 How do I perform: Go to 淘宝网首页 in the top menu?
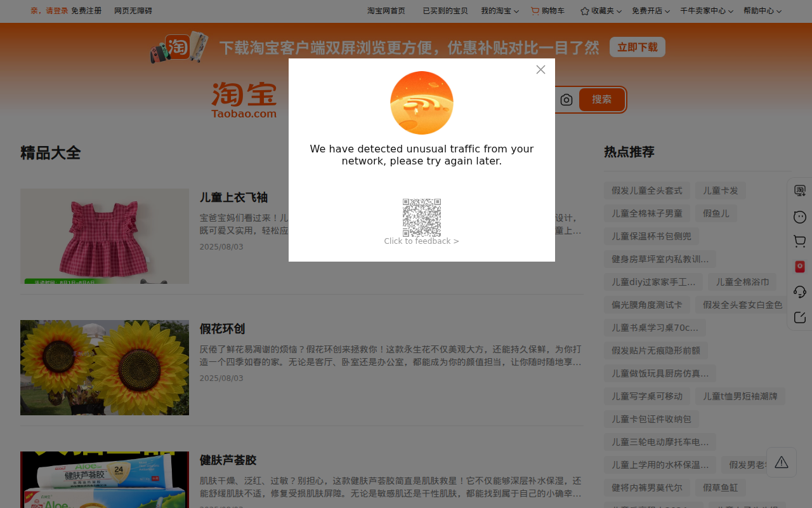[x=386, y=10]
